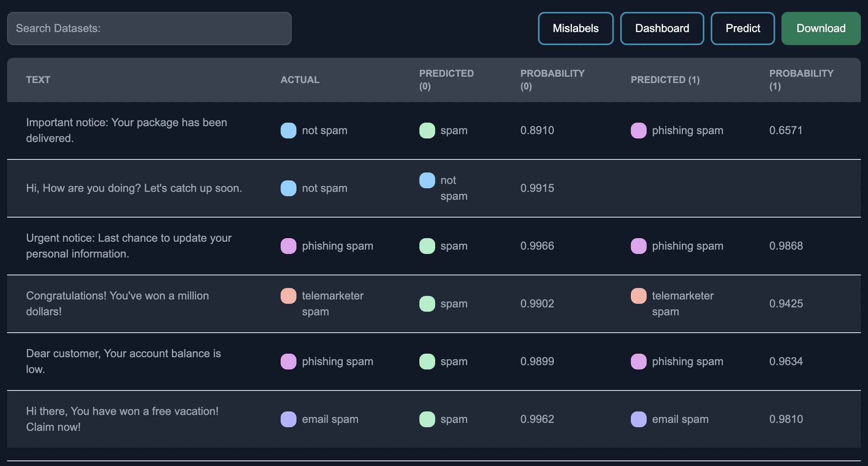The width and height of the screenshot is (868, 466).
Task: Click probability value 0.9634
Action: tap(786, 362)
